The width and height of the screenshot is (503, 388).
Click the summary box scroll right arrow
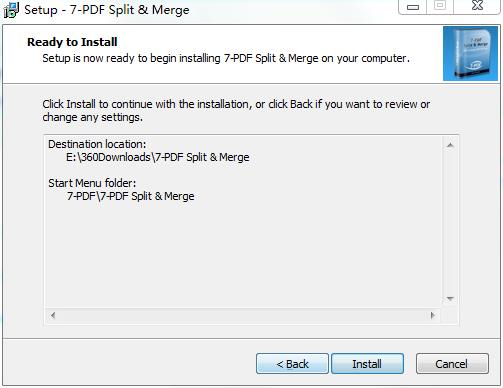(433, 315)
